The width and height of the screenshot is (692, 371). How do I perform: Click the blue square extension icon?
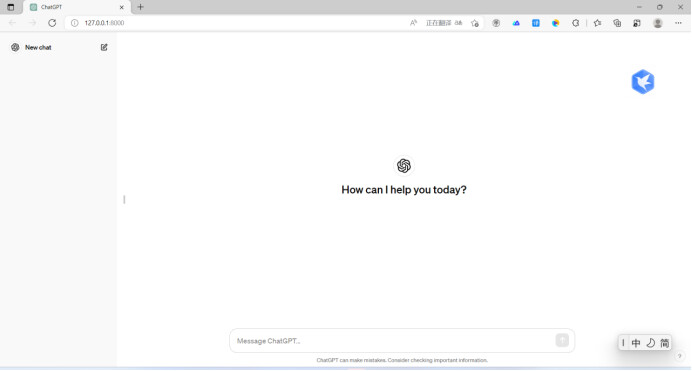click(536, 23)
